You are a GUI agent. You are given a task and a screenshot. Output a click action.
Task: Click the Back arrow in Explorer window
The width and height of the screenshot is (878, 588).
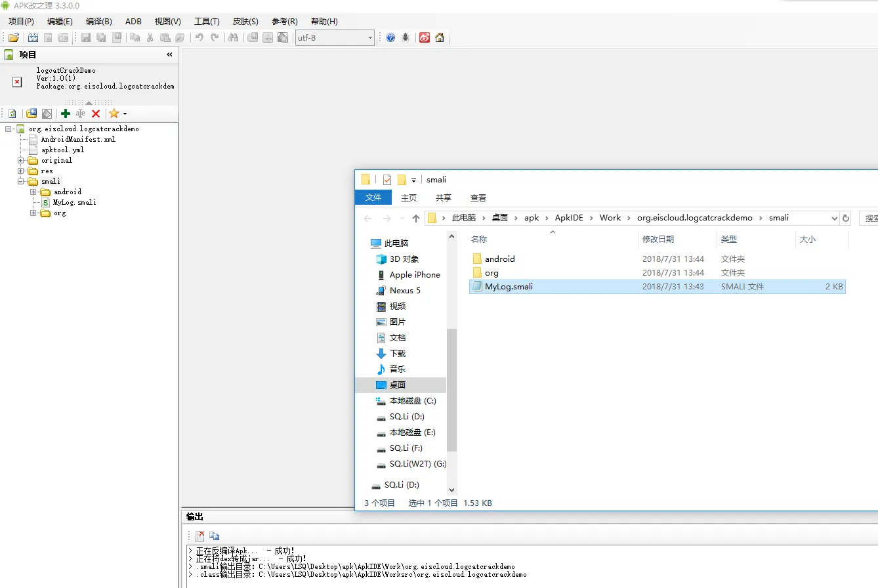[367, 218]
